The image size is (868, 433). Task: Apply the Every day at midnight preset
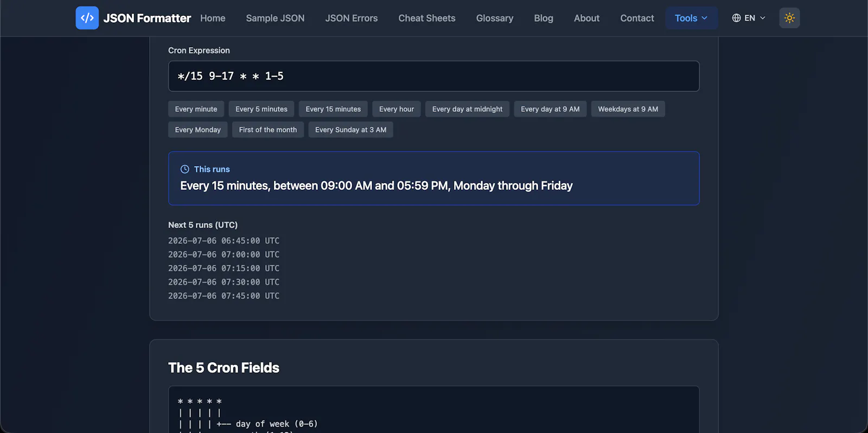(467, 109)
